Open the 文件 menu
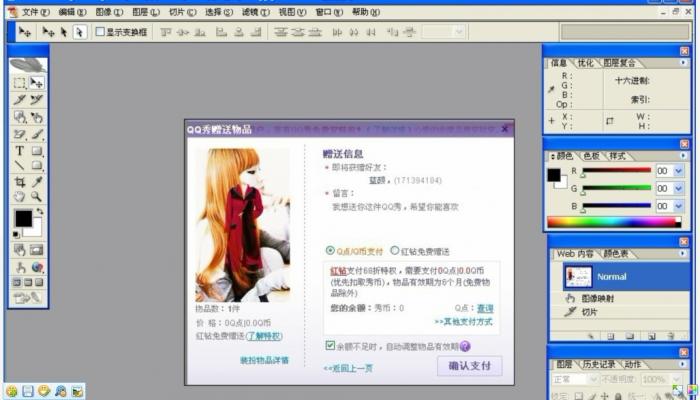The image size is (700, 400). [x=36, y=12]
